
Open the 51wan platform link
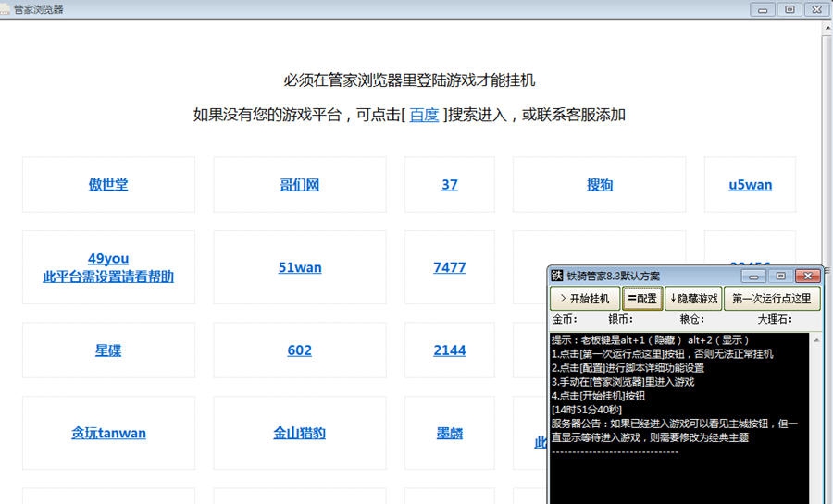pyautogui.click(x=300, y=267)
